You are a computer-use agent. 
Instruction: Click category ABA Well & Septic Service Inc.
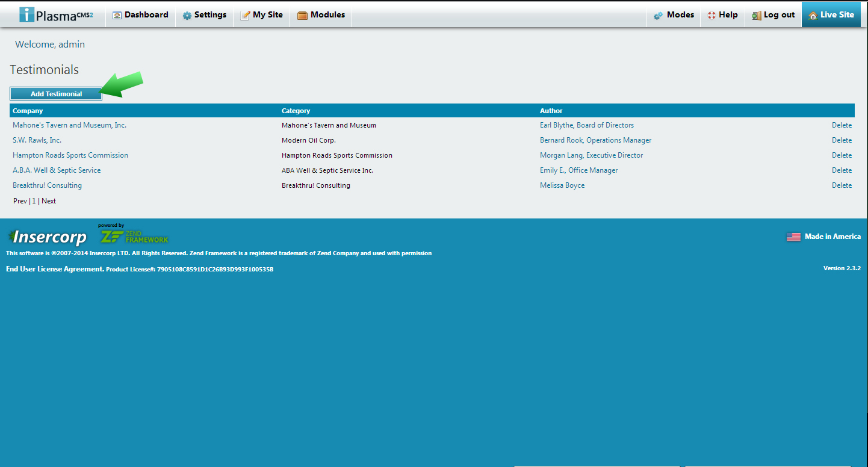(327, 170)
